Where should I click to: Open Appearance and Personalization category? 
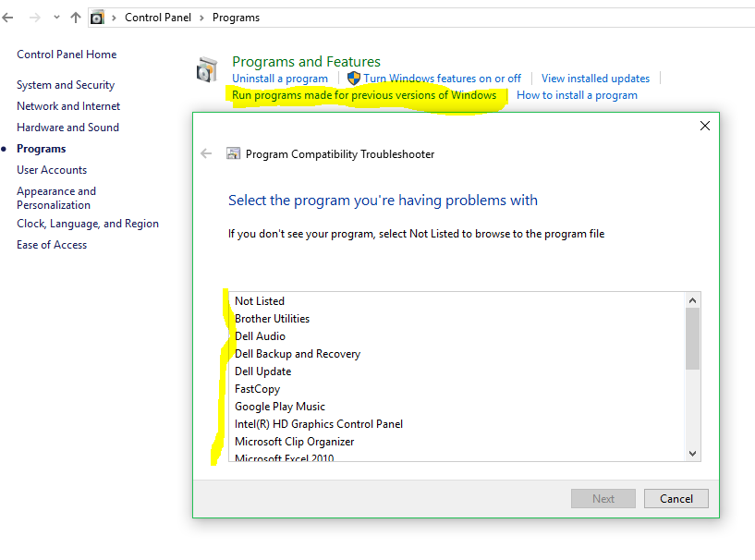(56, 198)
